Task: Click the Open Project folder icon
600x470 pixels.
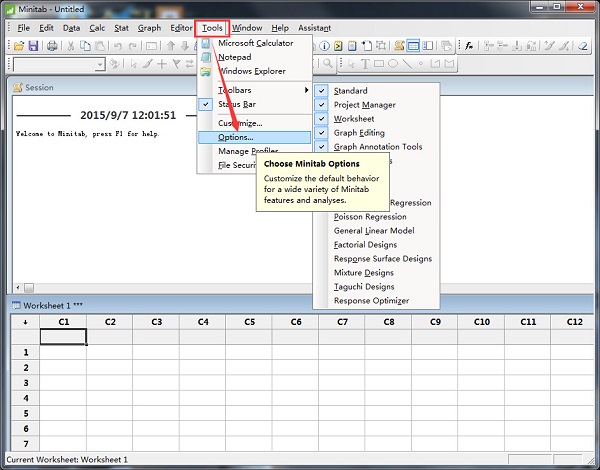Action: [x=18, y=46]
